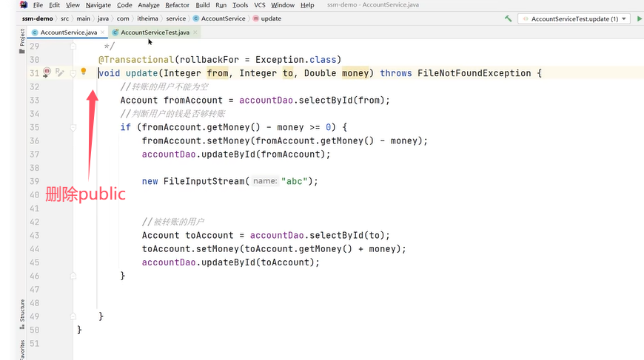This screenshot has width=644, height=360.
Task: Click AccountService class in the breadcrumb
Action: 219,18
